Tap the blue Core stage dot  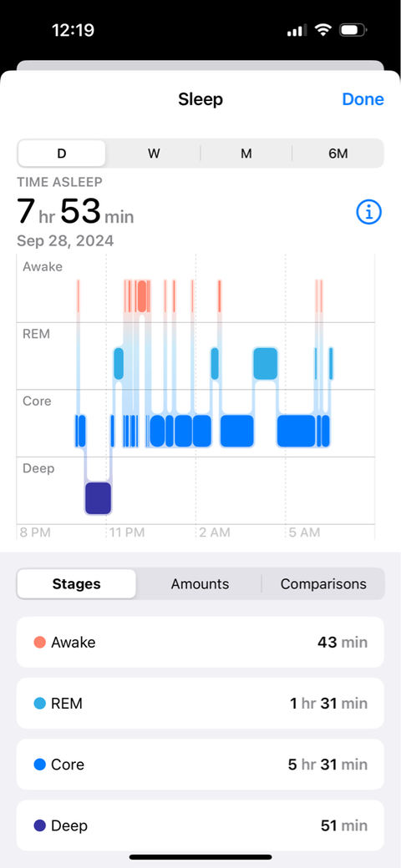[x=40, y=765]
